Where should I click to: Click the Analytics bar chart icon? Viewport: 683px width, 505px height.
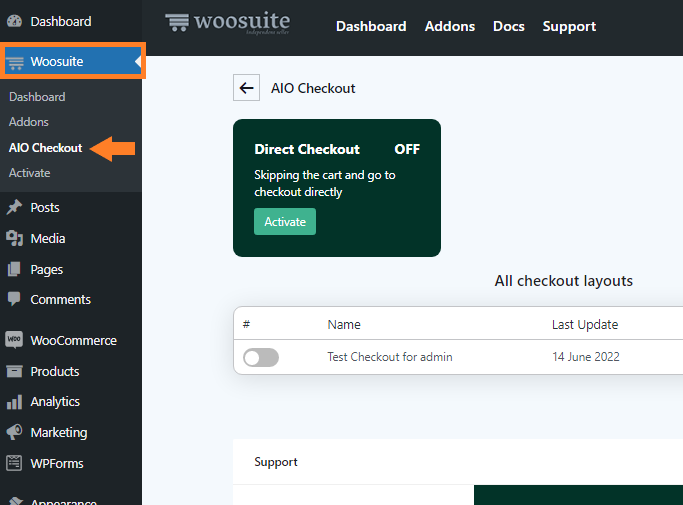[x=14, y=402]
